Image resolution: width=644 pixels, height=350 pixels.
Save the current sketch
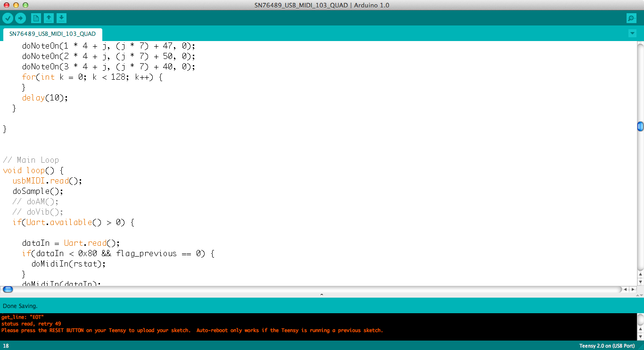61,18
